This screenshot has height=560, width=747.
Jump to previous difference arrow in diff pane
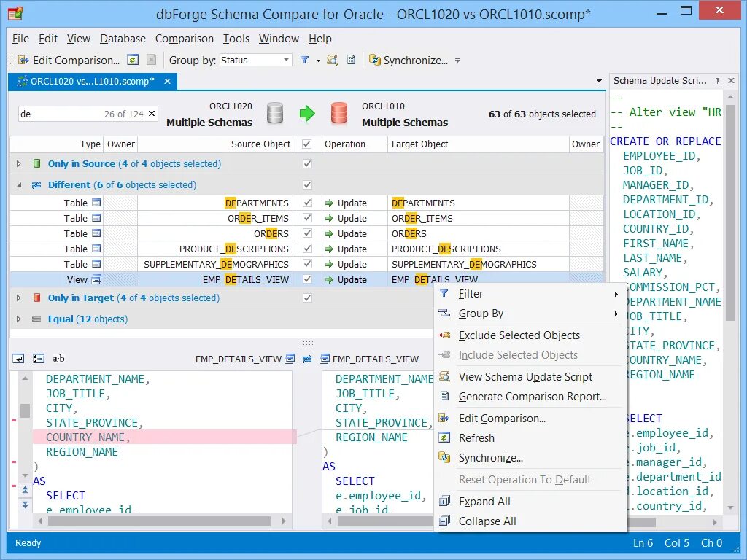pyautogui.click(x=25, y=490)
